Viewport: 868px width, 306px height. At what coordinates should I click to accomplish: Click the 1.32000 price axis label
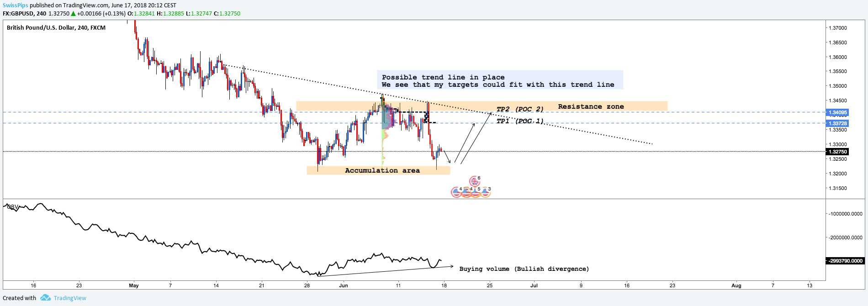pyautogui.click(x=837, y=174)
